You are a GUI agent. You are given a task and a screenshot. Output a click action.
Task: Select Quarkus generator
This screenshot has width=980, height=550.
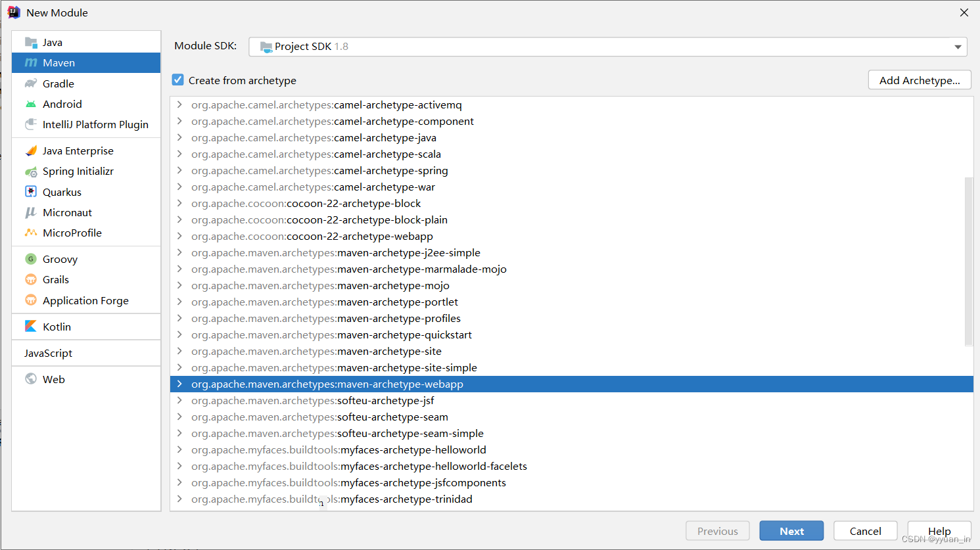(86, 192)
